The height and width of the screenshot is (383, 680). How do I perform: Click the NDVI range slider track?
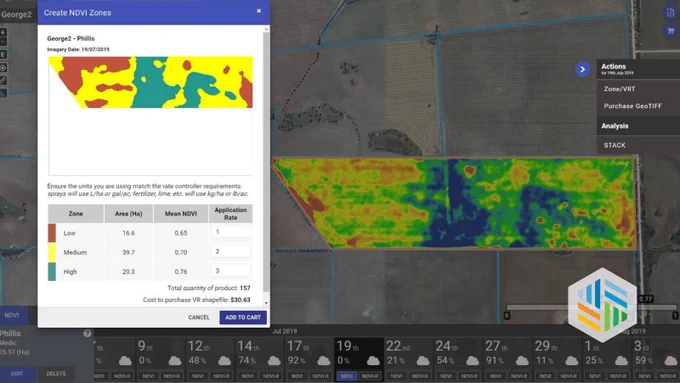(x=592, y=308)
